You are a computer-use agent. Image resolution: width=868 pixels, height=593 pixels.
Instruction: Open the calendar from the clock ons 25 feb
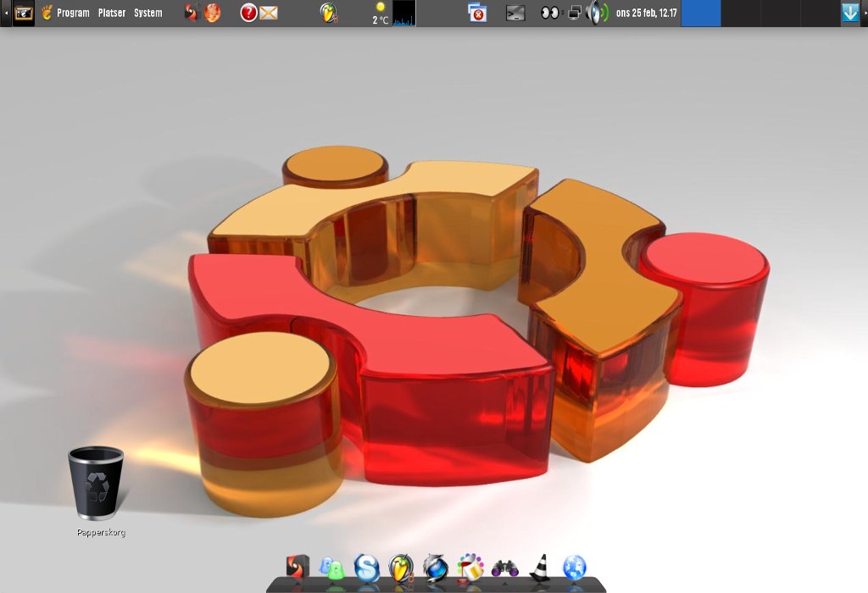pyautogui.click(x=647, y=13)
